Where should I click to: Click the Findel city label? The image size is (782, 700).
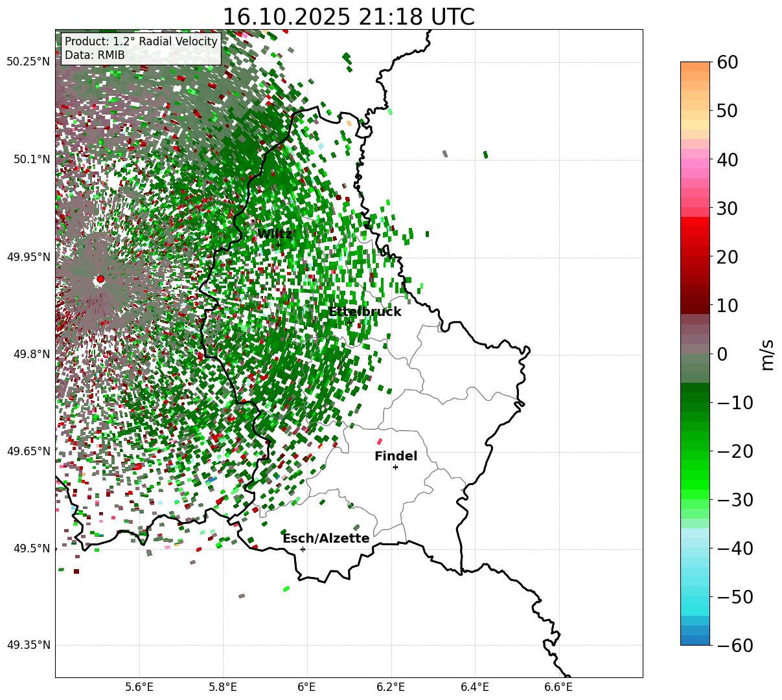coord(396,457)
